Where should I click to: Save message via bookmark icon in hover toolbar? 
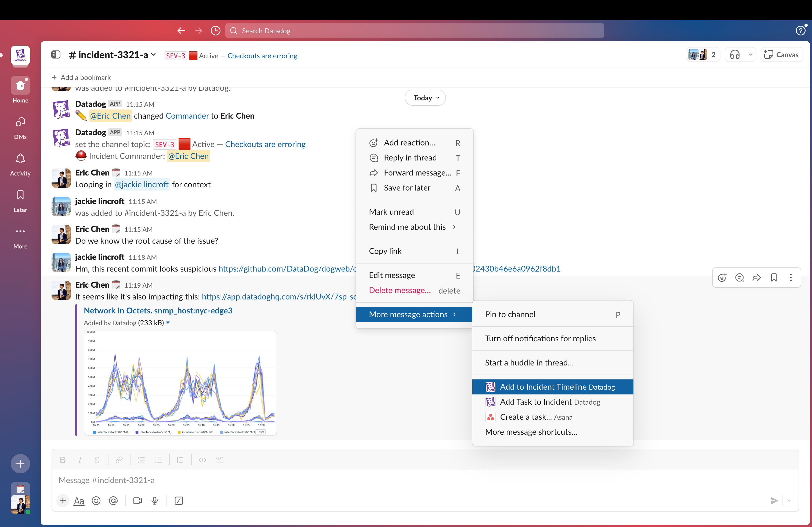click(x=774, y=277)
